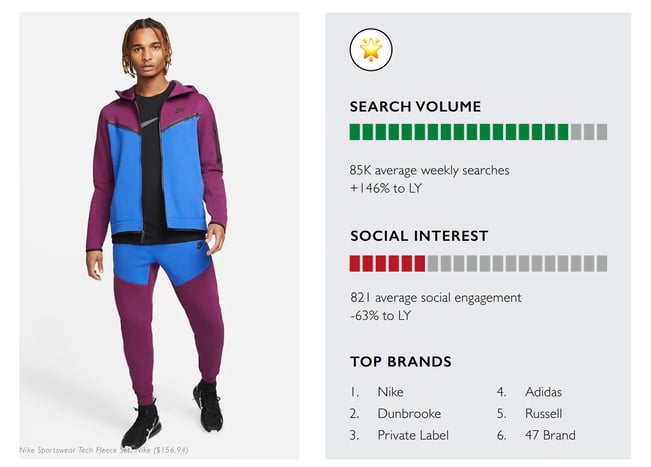
Task: Click the gray unfilled portion of Social Interest bar
Action: [516, 264]
